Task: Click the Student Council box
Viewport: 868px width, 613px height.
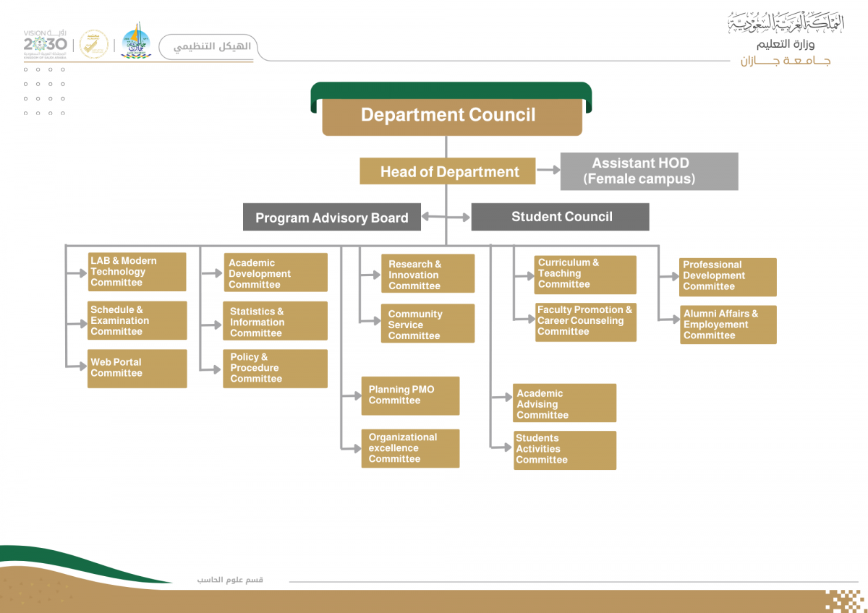Action: [561, 216]
